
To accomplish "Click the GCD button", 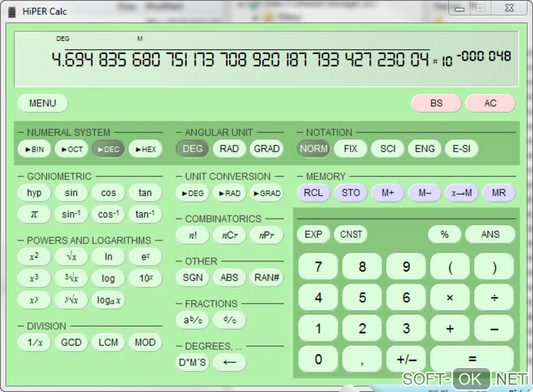I will [x=72, y=342].
